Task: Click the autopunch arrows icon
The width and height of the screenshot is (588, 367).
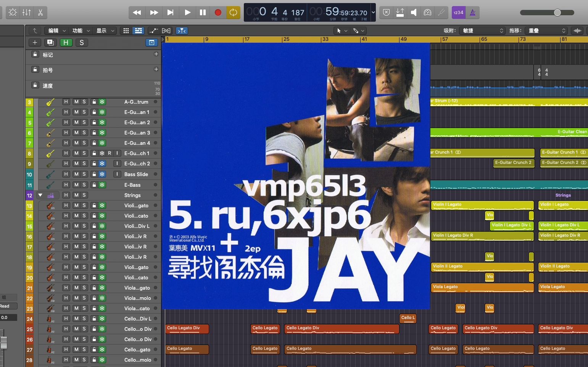Action: (x=400, y=12)
